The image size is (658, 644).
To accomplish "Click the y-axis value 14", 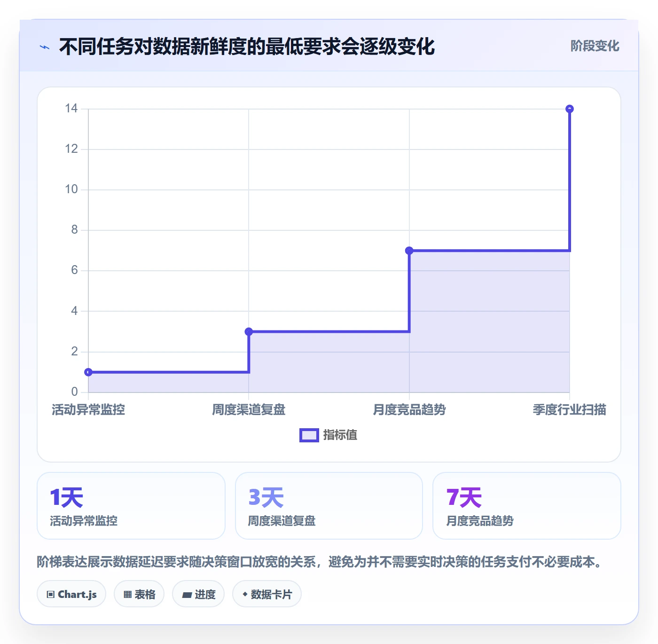I will [x=71, y=109].
